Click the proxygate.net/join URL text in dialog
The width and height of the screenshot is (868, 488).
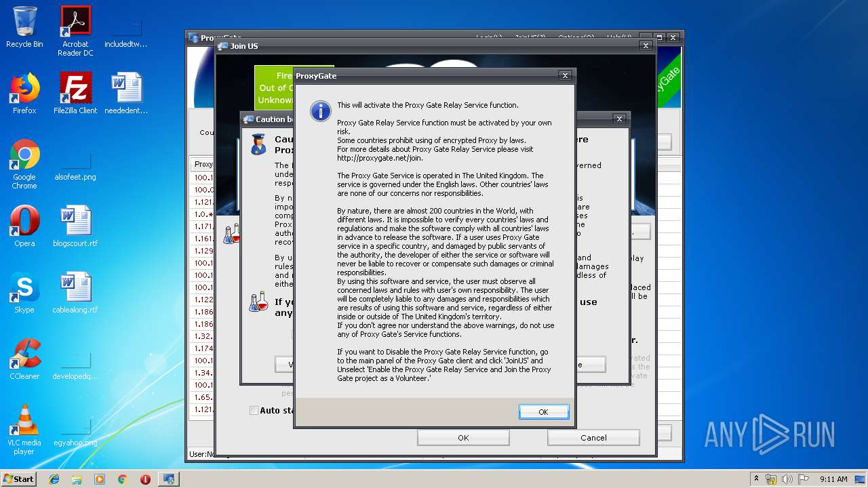click(x=380, y=158)
